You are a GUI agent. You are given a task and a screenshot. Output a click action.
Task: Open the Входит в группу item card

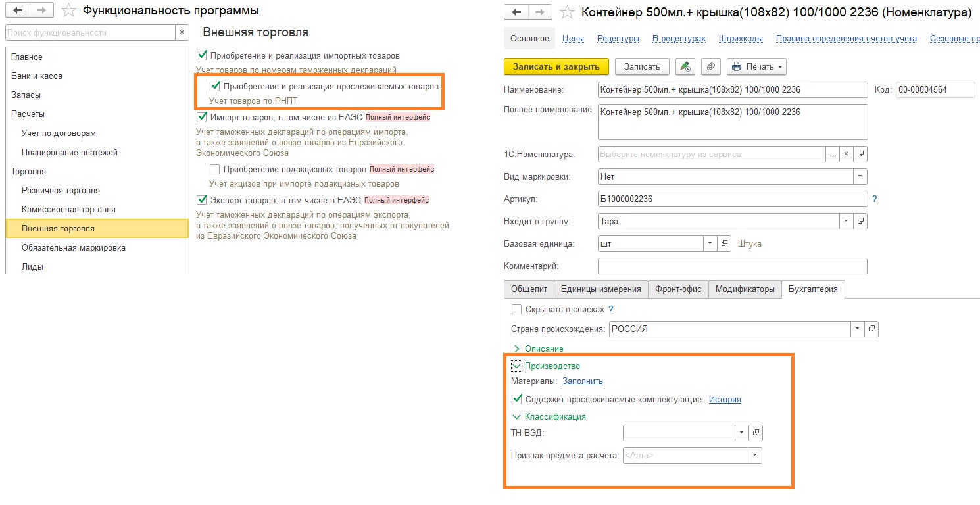[860, 222]
